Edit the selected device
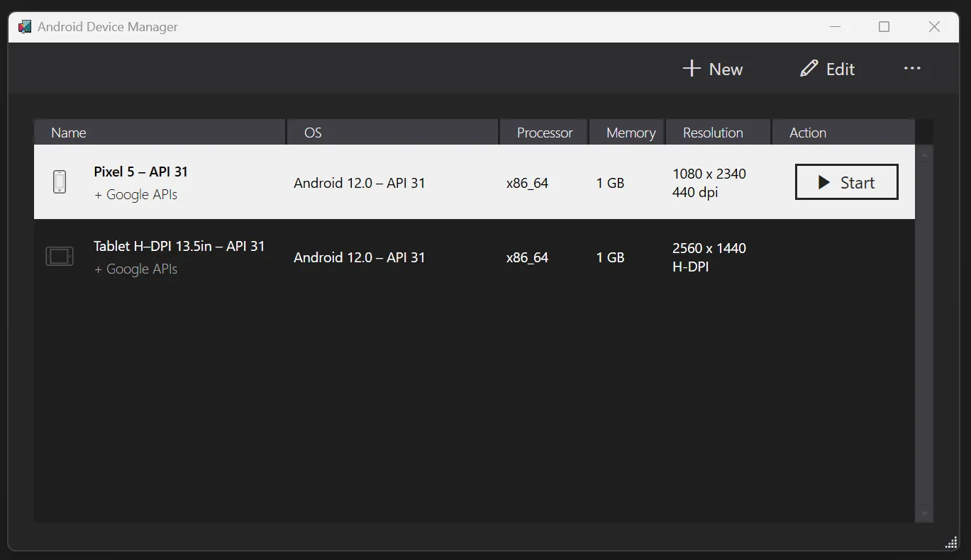The image size is (971, 560). (827, 69)
